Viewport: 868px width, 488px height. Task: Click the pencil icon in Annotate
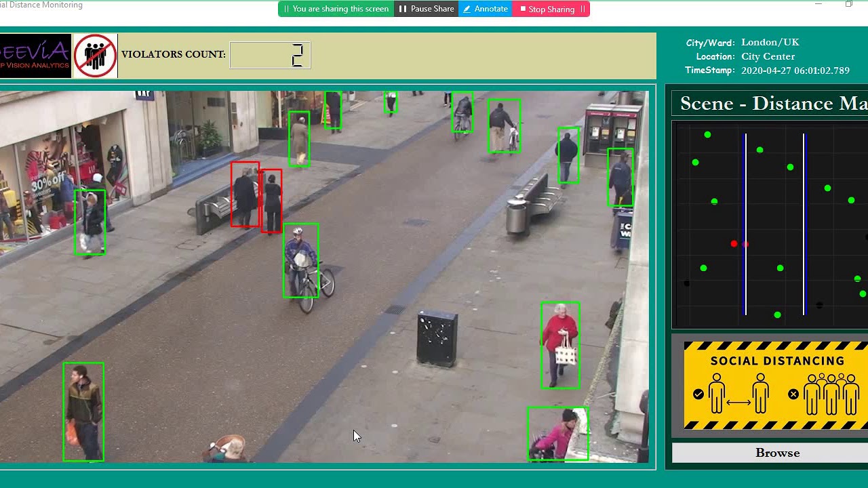point(467,9)
